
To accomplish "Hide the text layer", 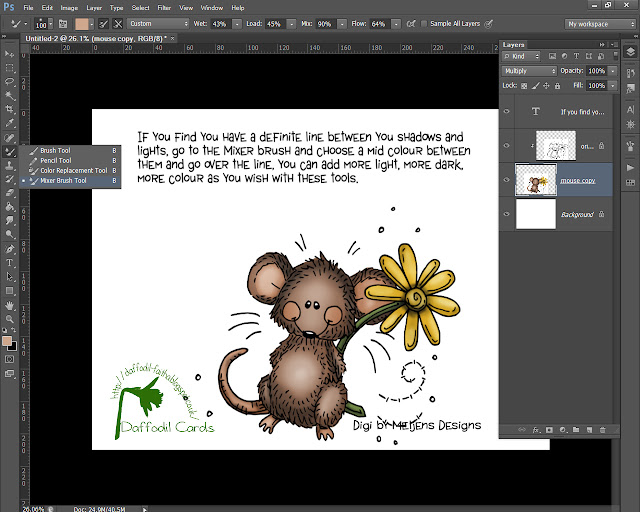I will coord(507,111).
